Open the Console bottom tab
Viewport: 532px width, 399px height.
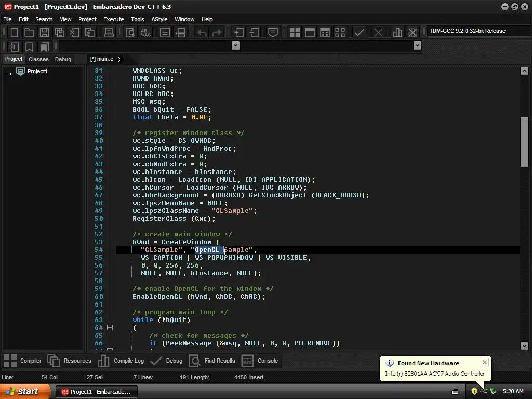260,361
